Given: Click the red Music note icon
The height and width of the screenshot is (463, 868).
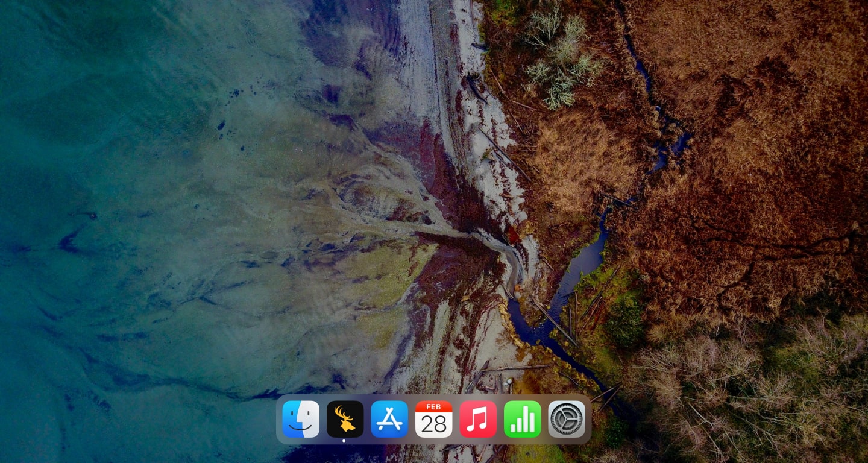Looking at the screenshot, I should (x=478, y=418).
